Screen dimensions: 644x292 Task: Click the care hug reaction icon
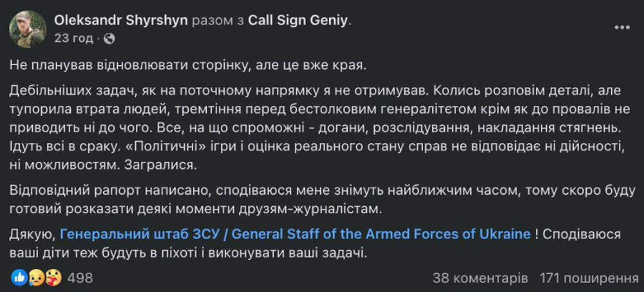pos(53,278)
